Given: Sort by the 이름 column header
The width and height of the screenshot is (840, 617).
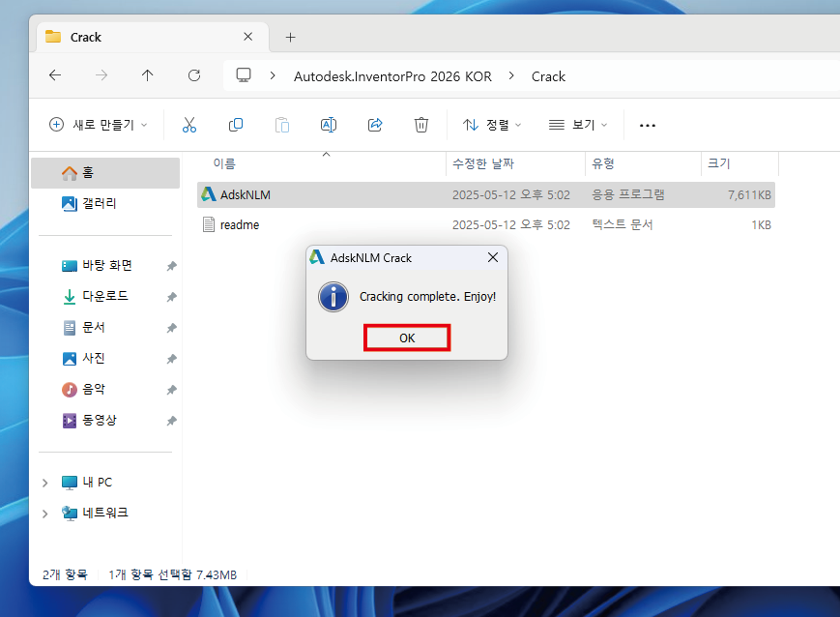Looking at the screenshot, I should [322, 163].
